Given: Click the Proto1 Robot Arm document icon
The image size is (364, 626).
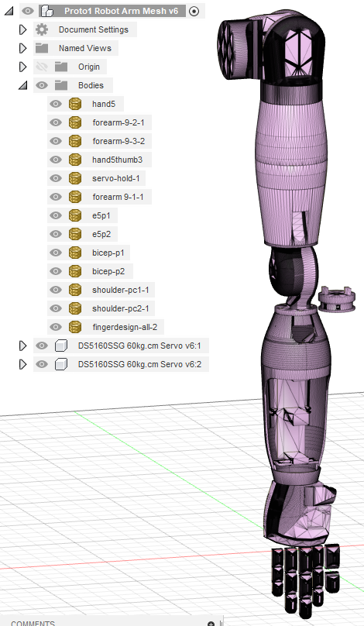Looking at the screenshot, I should pos(47,11).
